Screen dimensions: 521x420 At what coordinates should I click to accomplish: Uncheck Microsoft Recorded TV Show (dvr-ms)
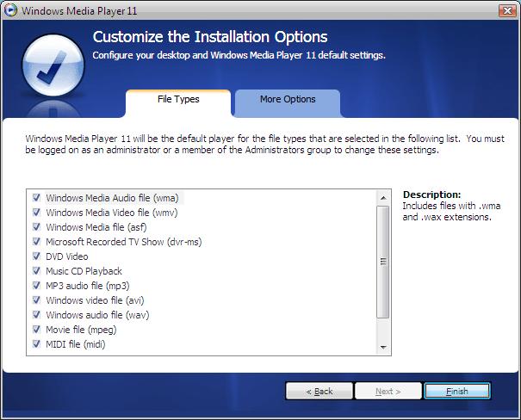[x=36, y=241]
